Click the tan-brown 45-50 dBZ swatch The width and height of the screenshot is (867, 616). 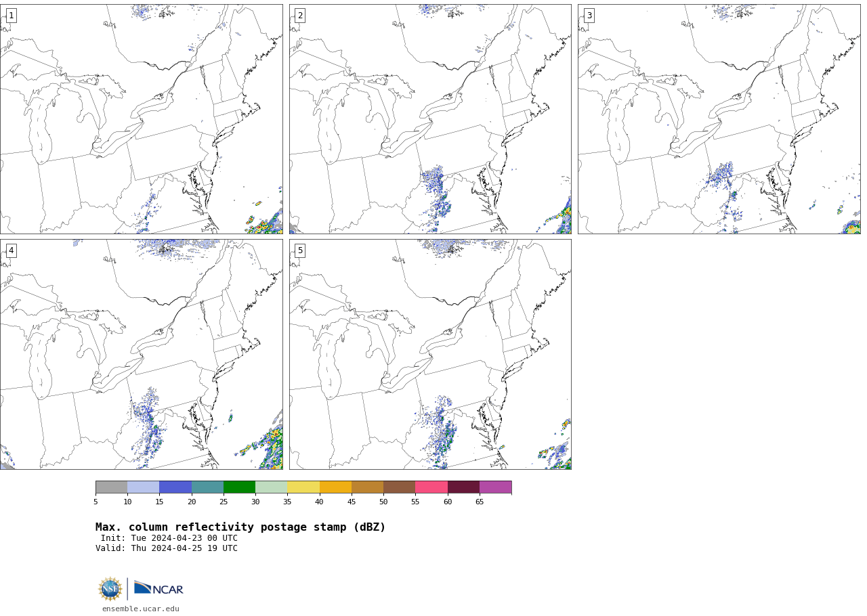367,487
